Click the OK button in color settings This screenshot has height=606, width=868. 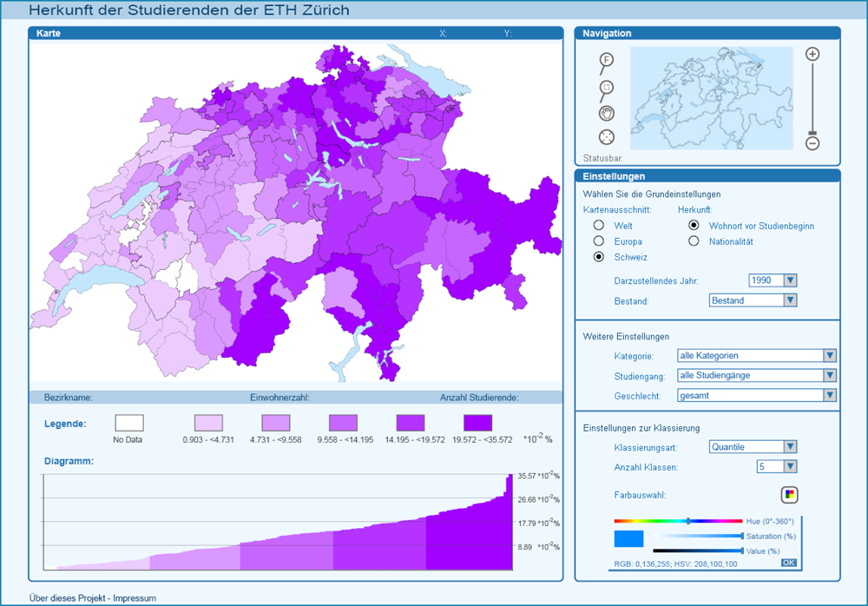point(789,563)
